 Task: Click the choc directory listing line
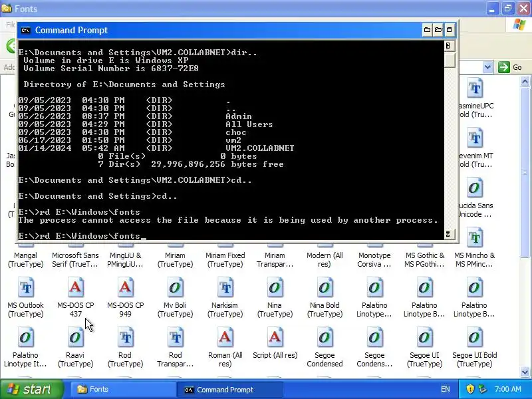(x=132, y=132)
